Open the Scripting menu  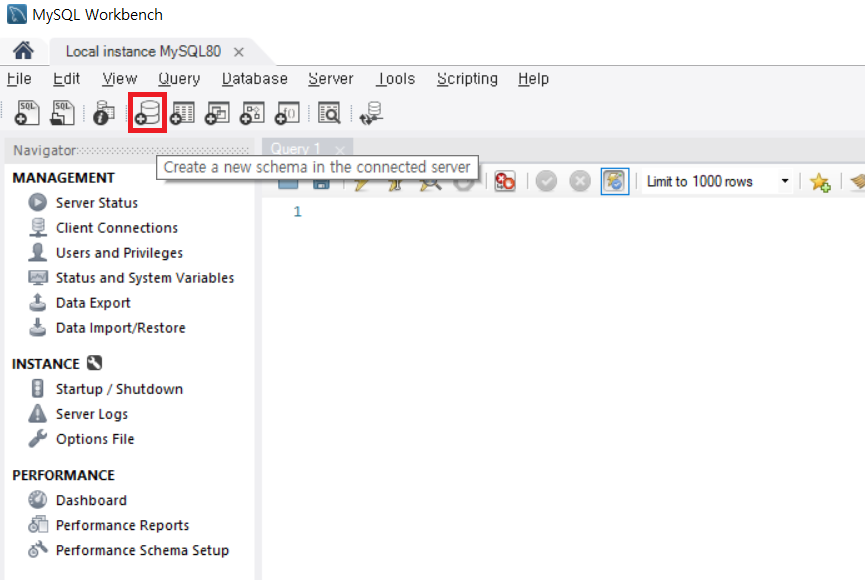[x=467, y=79]
